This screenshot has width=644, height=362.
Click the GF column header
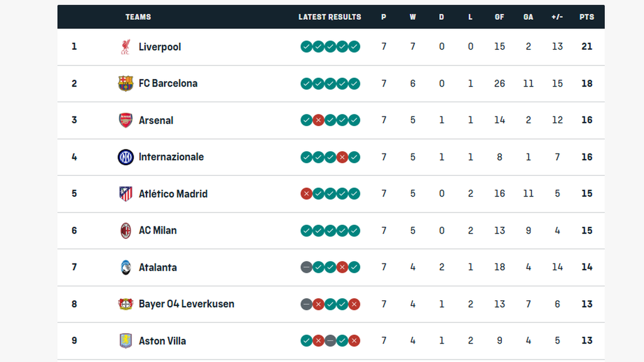[499, 17]
